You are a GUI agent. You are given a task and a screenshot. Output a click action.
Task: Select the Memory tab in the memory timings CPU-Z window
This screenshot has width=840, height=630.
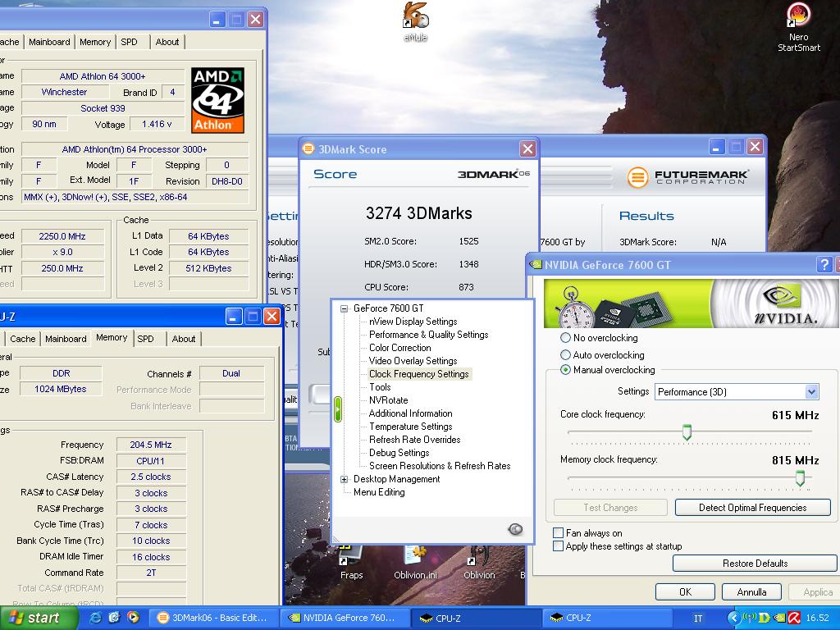[112, 337]
